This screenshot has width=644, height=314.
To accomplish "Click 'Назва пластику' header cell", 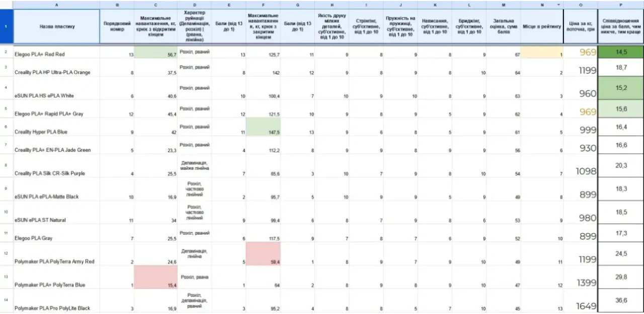I will click(x=56, y=26).
